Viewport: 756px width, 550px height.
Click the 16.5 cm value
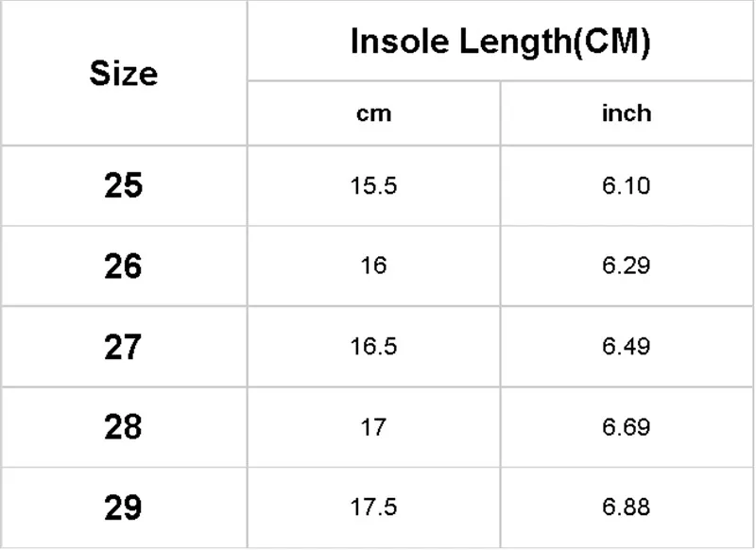tap(373, 347)
